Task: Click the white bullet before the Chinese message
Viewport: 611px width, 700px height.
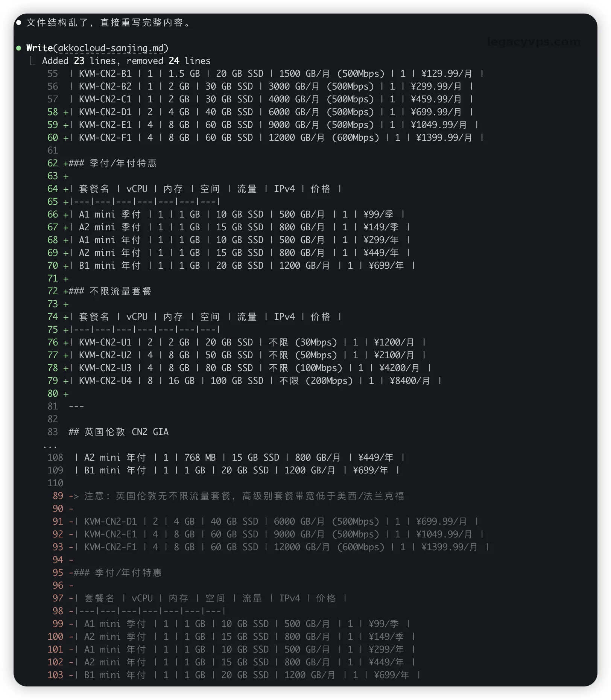Action: (18, 23)
